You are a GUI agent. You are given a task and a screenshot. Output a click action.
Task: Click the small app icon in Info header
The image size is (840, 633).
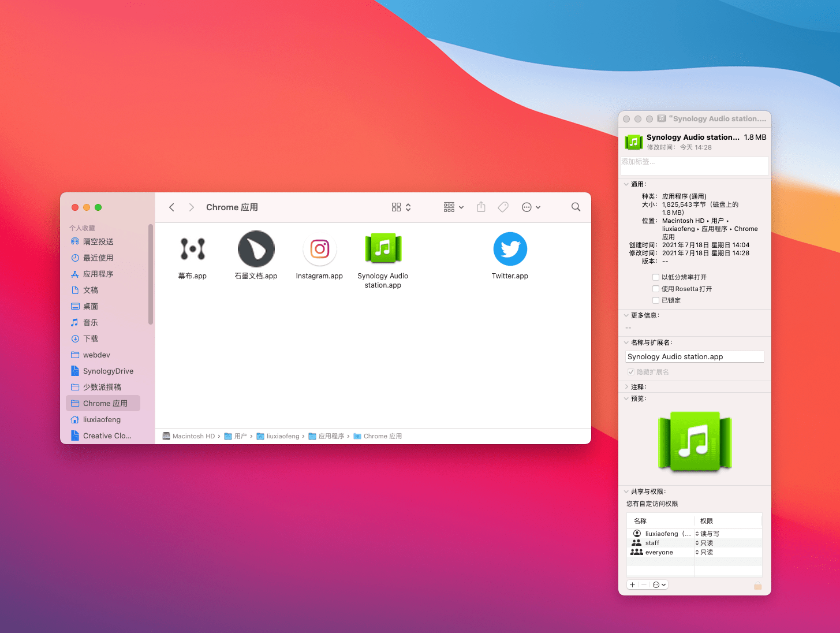coord(634,142)
